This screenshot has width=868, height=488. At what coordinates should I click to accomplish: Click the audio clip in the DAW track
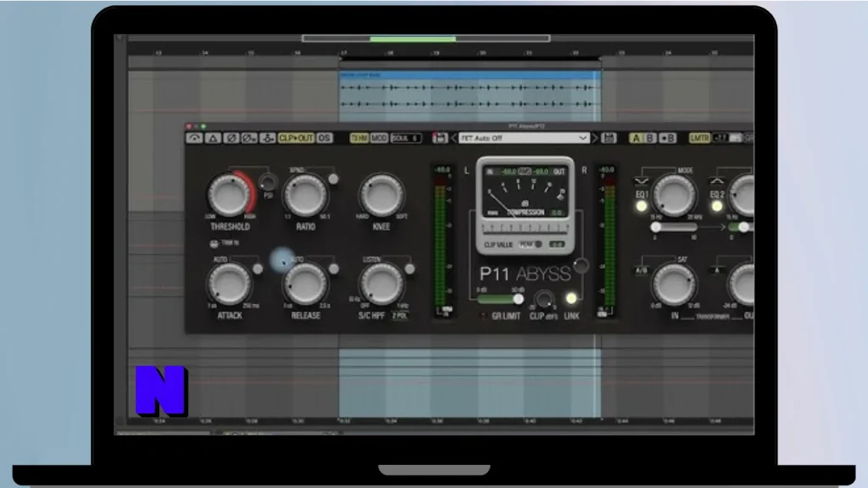470,97
